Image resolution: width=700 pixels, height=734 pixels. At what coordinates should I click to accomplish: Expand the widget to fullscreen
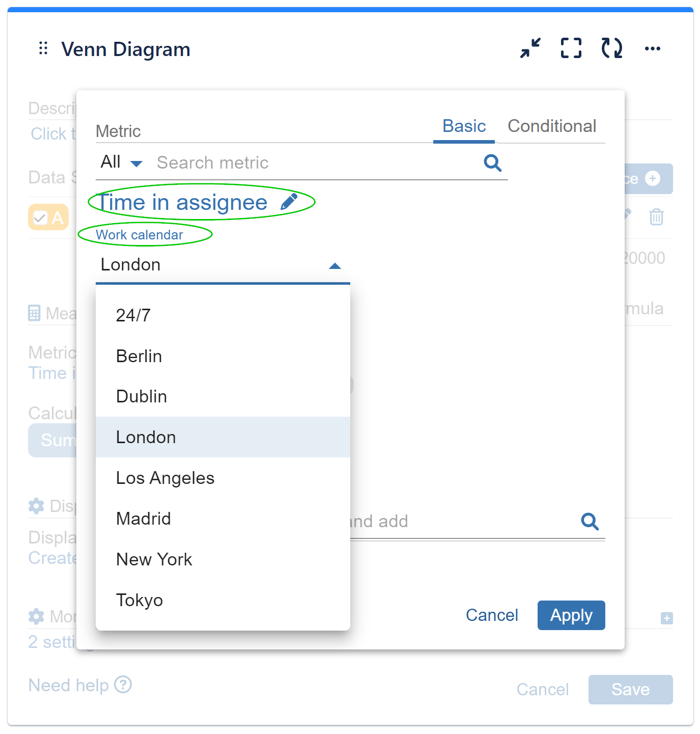(571, 48)
